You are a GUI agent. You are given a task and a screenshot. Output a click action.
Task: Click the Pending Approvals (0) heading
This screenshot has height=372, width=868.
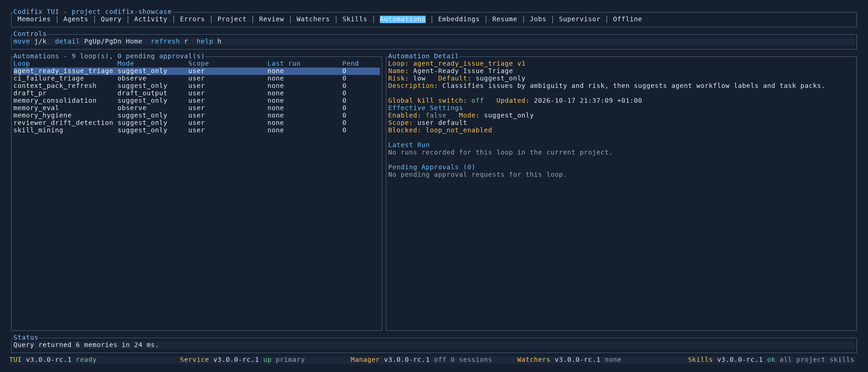click(432, 167)
